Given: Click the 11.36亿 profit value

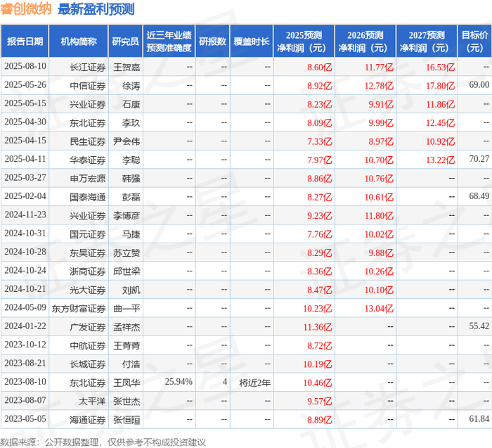Looking at the screenshot, I should tap(318, 327).
